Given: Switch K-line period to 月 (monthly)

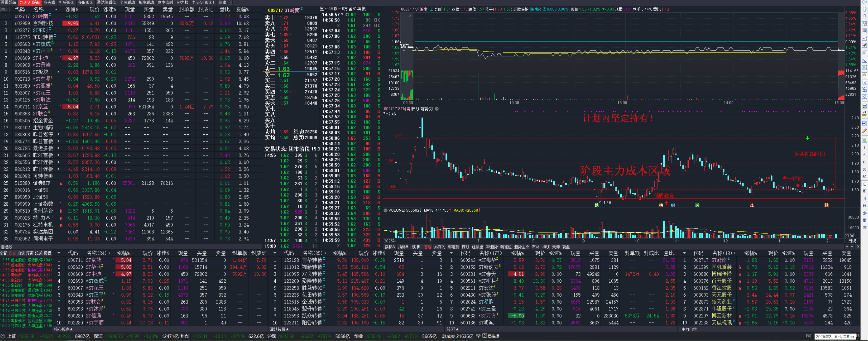Looking at the screenshot, I should [864, 199].
